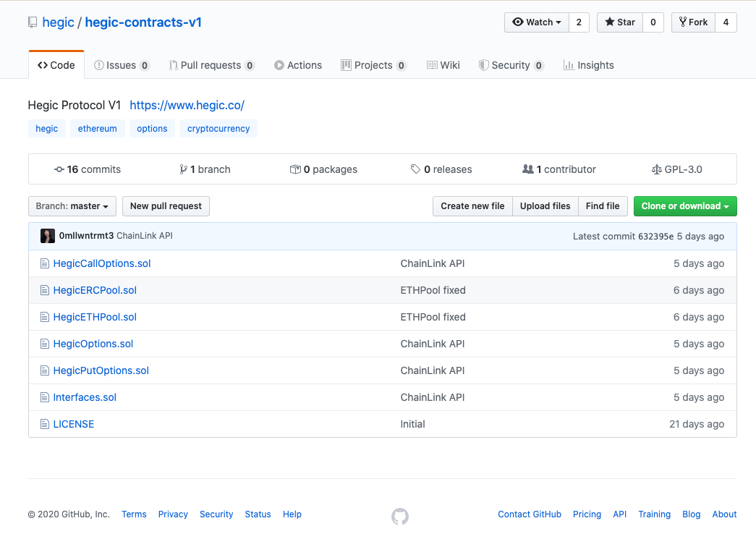Open HegicPutOptions.sol file
Image resolution: width=756 pixels, height=547 pixels.
[101, 370]
